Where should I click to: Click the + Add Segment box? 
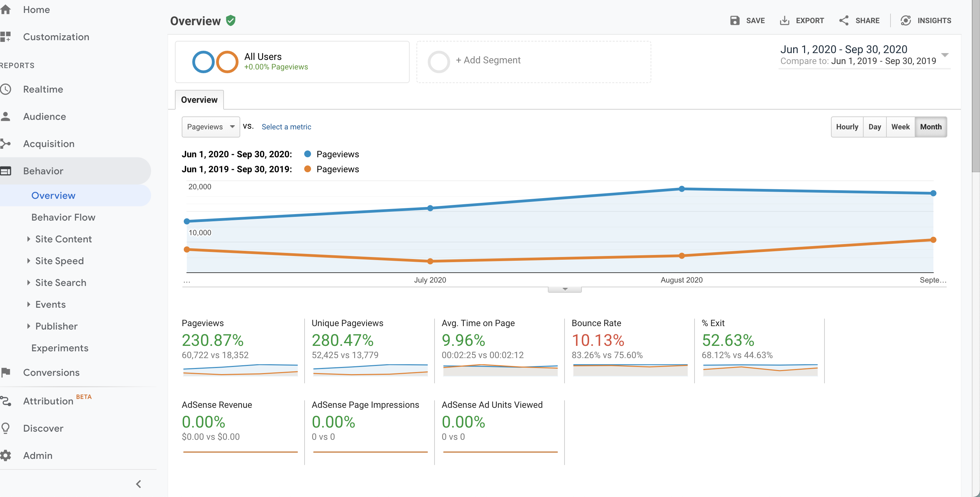pyautogui.click(x=533, y=62)
